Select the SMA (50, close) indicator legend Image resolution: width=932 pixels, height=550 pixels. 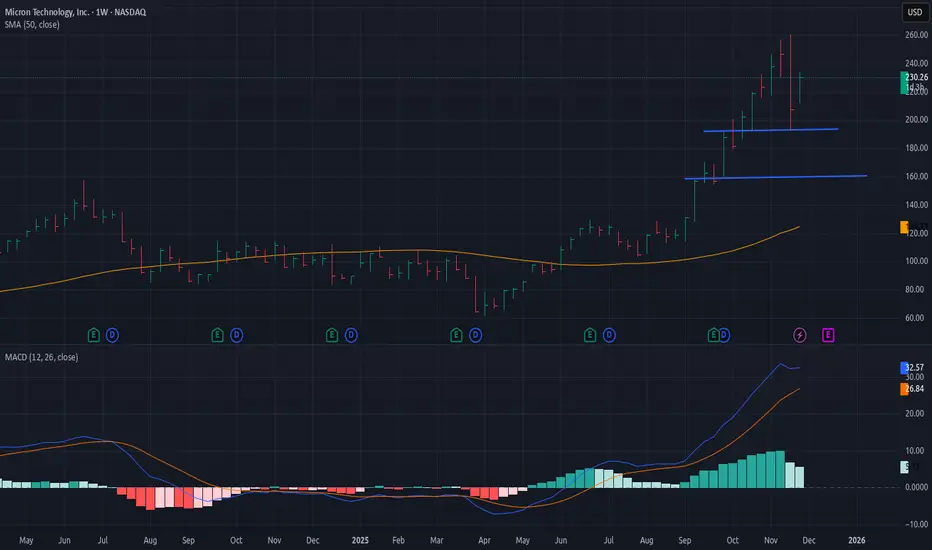click(x=32, y=24)
